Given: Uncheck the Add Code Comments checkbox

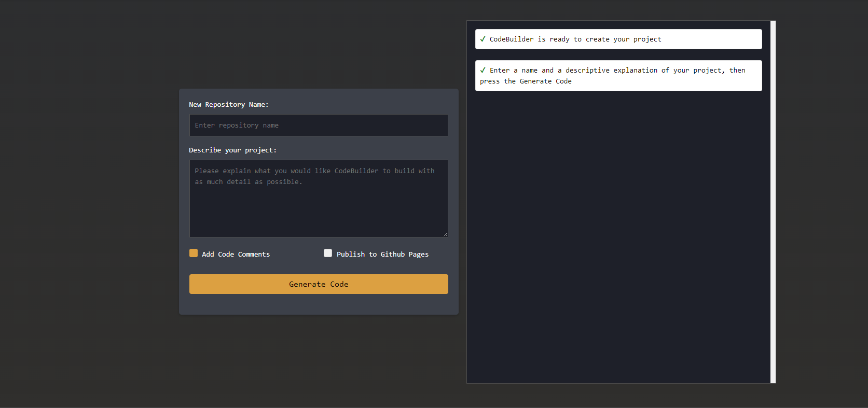Looking at the screenshot, I should pos(194,253).
